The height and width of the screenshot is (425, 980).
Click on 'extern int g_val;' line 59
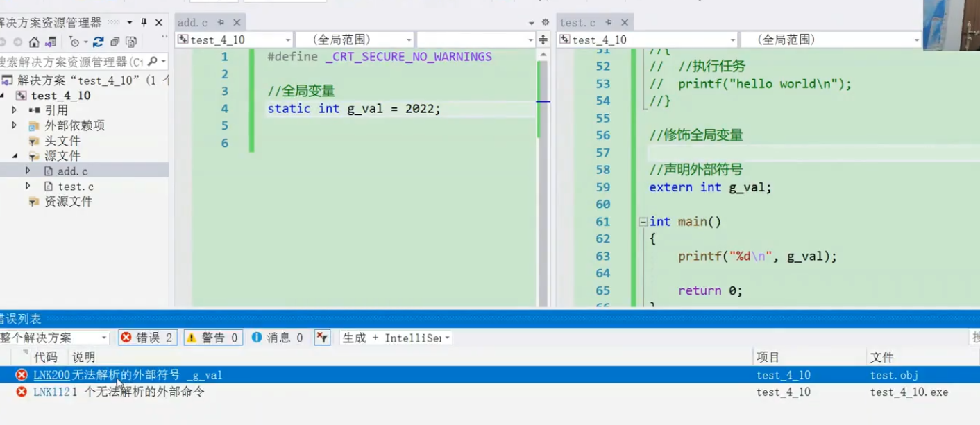pos(710,187)
